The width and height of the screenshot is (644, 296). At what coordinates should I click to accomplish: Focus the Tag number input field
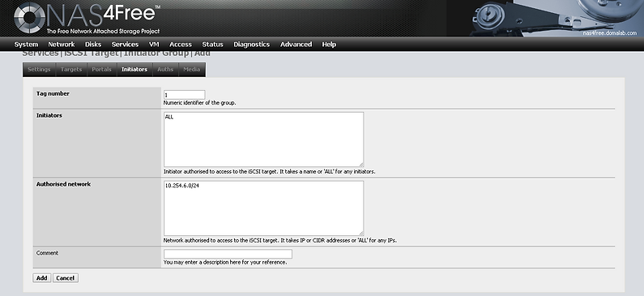(x=184, y=95)
